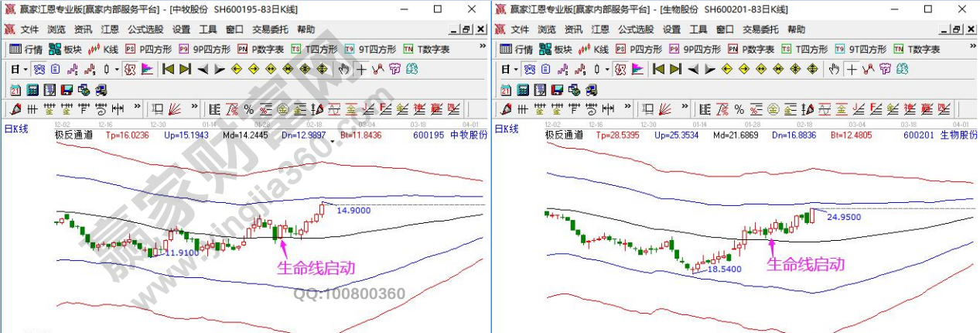
Task: Jump to first bar in the left window
Action: pos(168,69)
